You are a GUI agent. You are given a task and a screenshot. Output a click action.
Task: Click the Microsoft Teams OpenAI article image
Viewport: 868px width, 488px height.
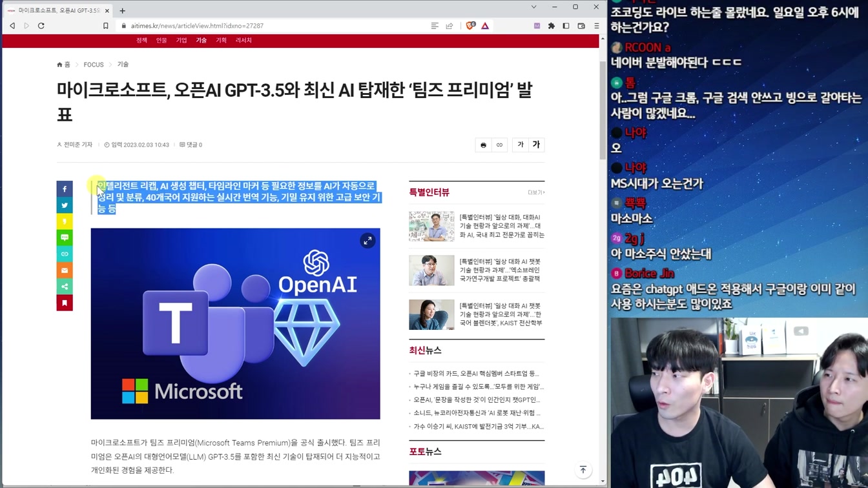tap(236, 323)
